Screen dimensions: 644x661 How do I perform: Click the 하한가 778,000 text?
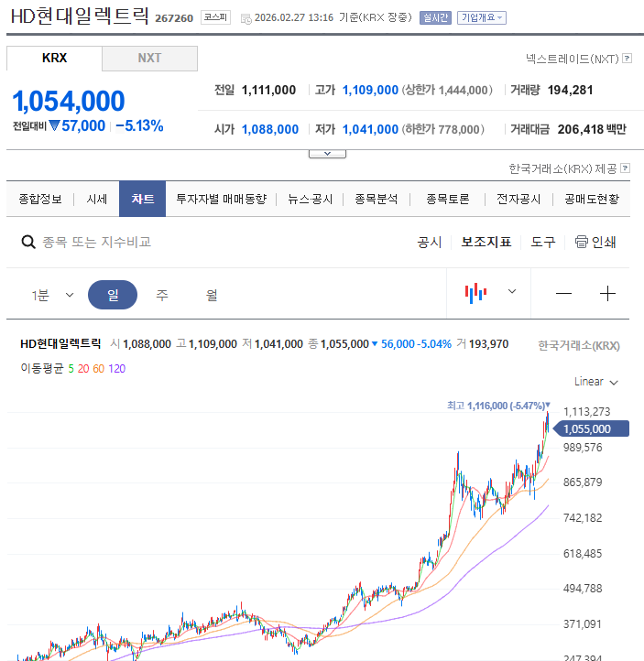[x=442, y=129]
